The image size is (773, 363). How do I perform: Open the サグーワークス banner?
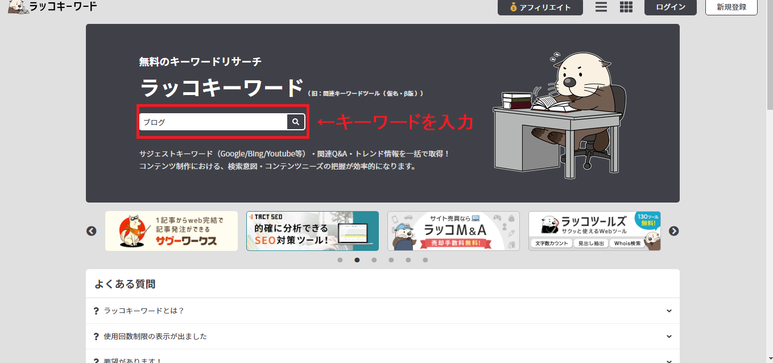tap(172, 231)
